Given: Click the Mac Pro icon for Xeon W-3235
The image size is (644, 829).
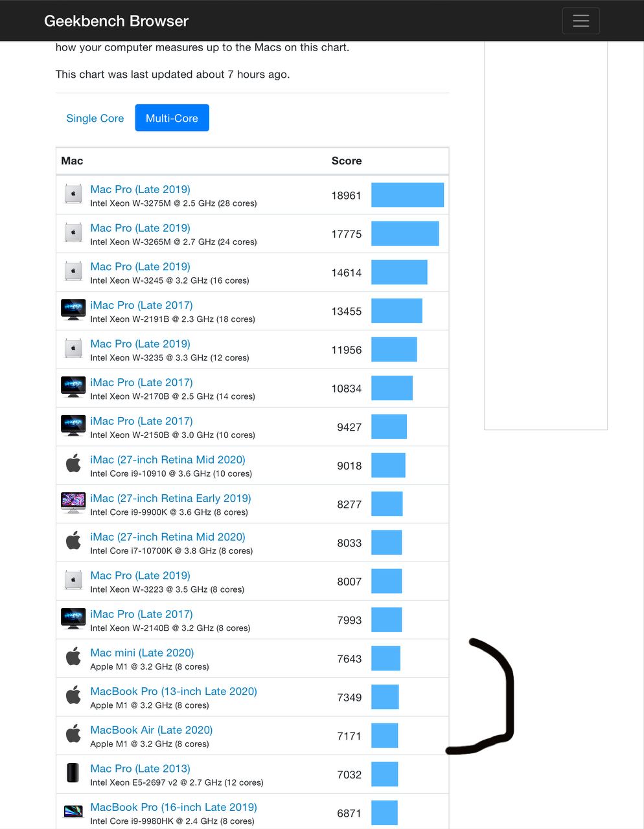Looking at the screenshot, I should (x=73, y=349).
